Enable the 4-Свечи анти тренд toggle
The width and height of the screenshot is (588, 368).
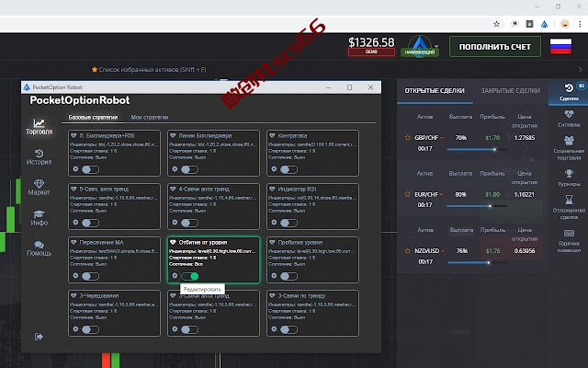(190, 223)
